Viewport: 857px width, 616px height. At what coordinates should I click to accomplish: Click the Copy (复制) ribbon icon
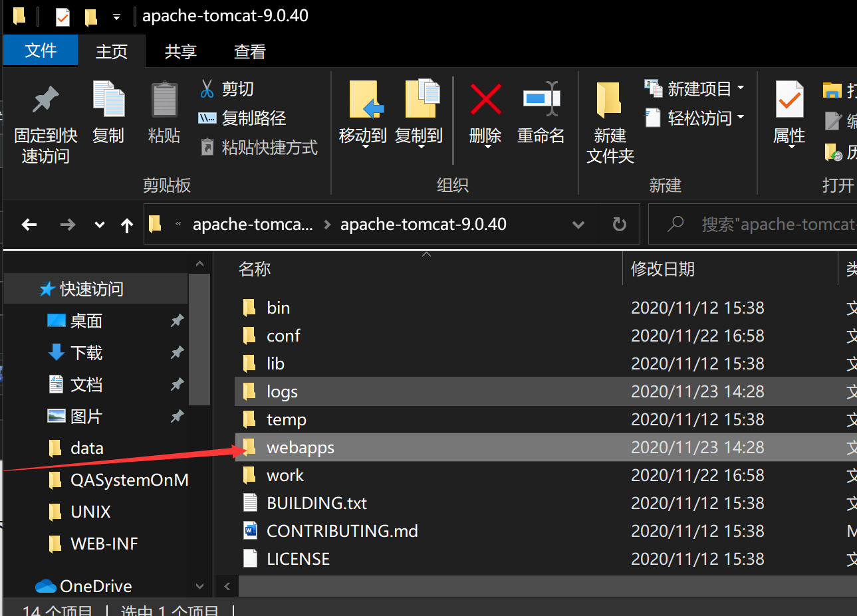[x=108, y=100]
